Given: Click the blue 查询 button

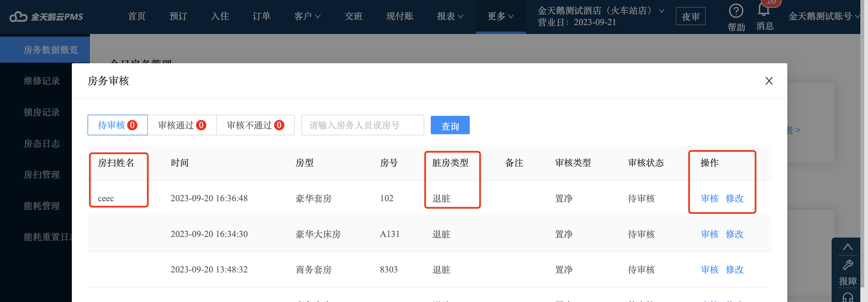Looking at the screenshot, I should click(450, 125).
